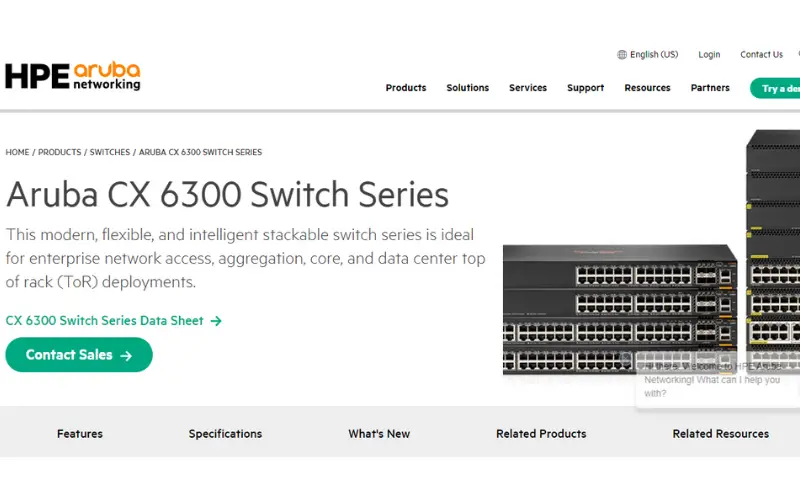Click the globe language icon
Image resolution: width=800 pixels, height=500 pixels.
[622, 55]
